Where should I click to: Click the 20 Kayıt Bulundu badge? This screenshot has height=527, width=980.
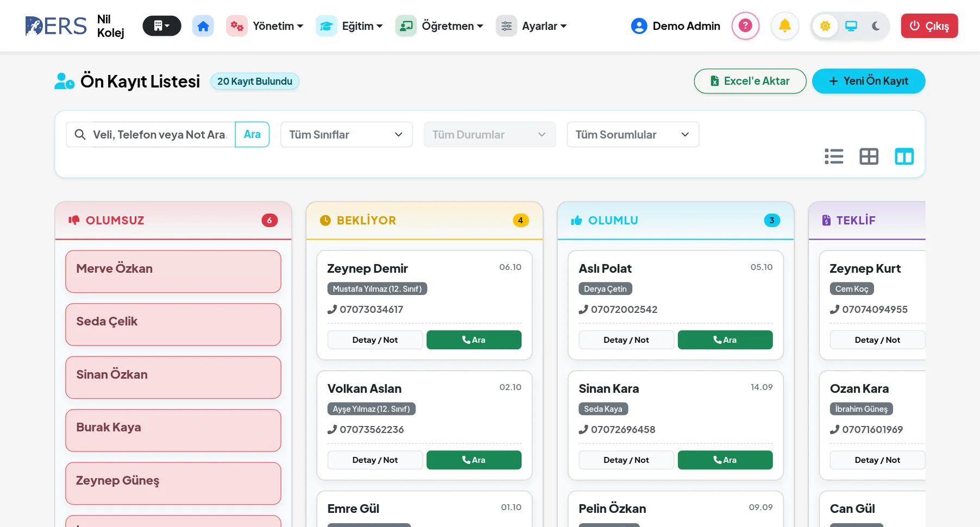click(254, 81)
